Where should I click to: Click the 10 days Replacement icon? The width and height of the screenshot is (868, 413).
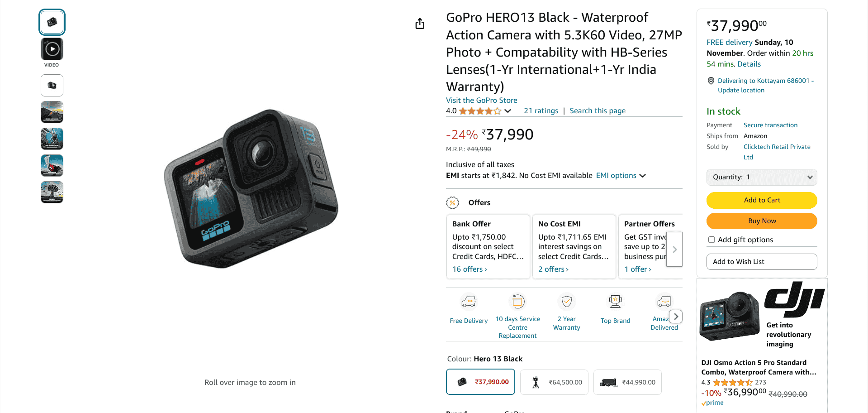[518, 301]
